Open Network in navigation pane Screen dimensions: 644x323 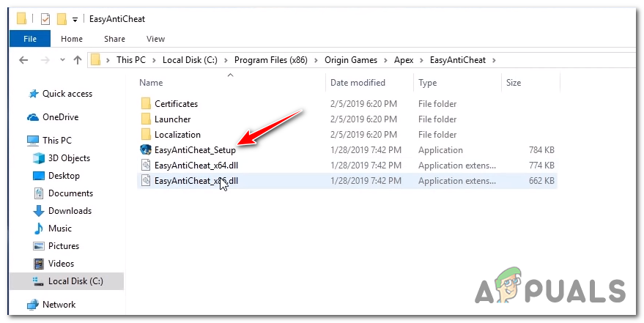pos(59,305)
